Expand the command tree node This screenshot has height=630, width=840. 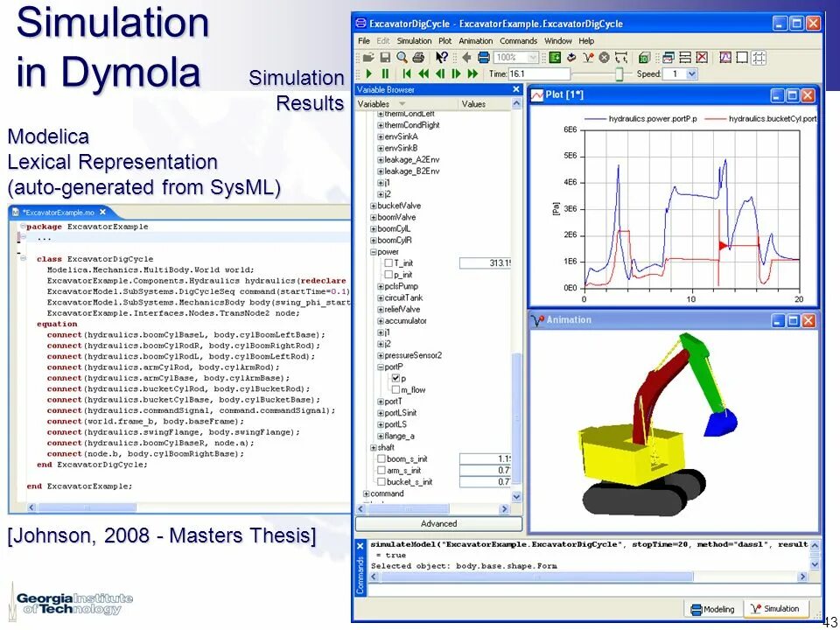(367, 493)
